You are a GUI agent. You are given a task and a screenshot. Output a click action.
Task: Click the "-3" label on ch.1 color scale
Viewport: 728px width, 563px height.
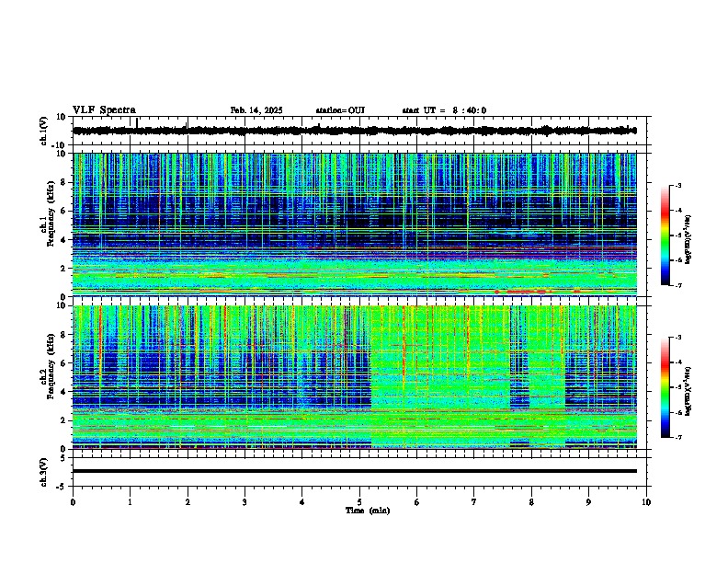tap(678, 185)
